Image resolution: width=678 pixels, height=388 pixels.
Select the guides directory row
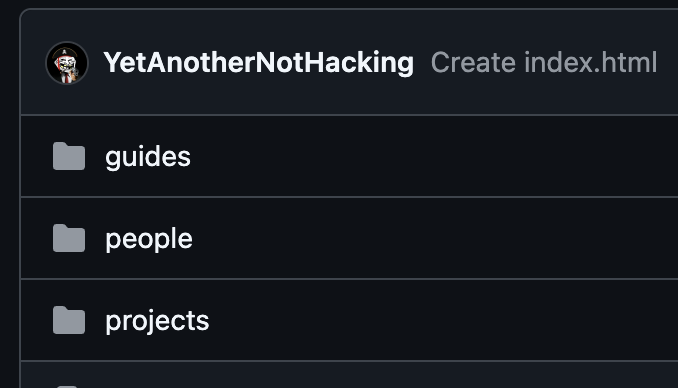coord(349,156)
